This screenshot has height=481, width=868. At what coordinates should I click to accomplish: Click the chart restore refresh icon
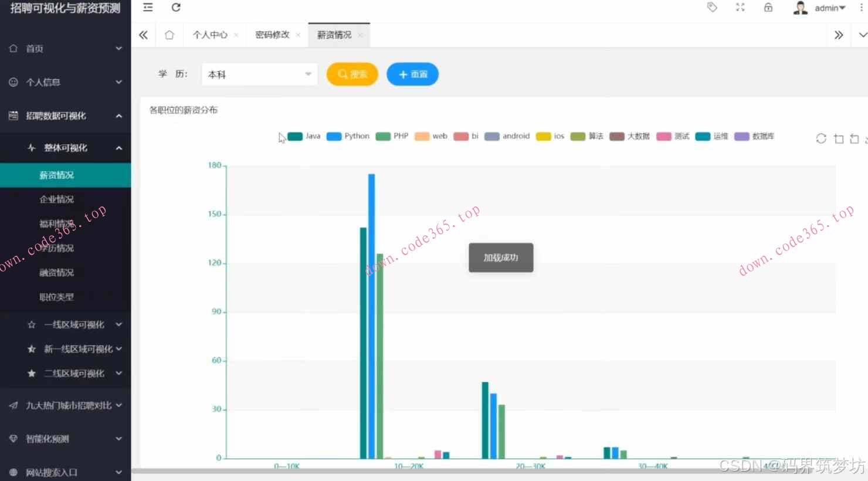point(821,138)
